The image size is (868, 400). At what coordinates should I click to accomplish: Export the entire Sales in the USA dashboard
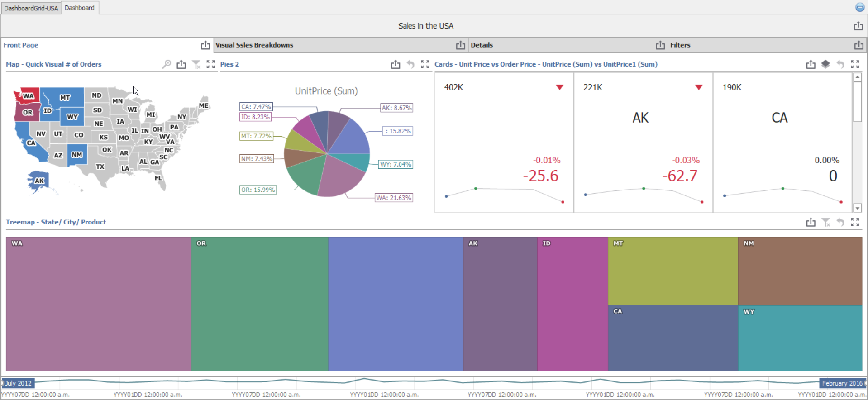point(858,26)
